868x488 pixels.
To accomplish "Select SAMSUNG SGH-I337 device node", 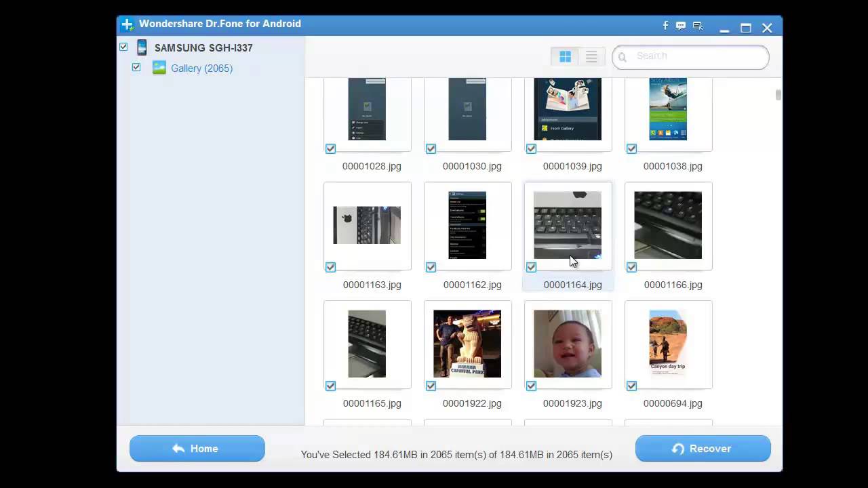I will (x=203, y=48).
